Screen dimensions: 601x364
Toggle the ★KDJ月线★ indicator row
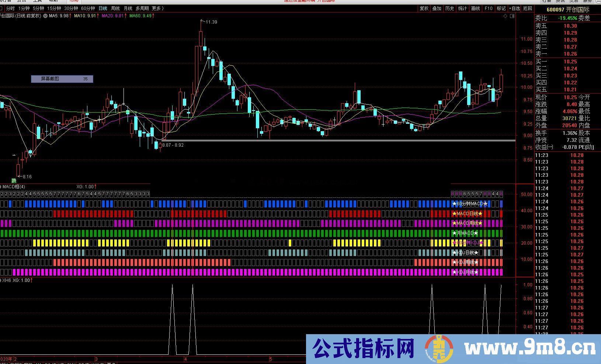pyautogui.click(x=465, y=272)
